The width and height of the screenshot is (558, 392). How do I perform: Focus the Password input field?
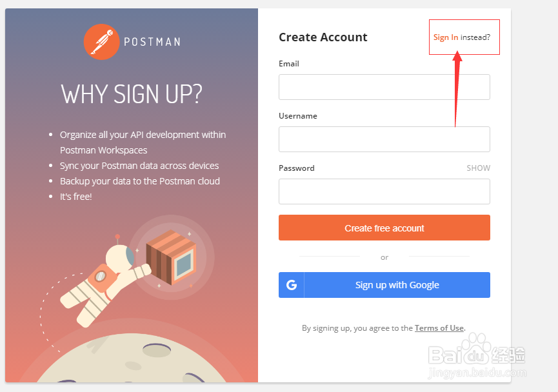(384, 191)
